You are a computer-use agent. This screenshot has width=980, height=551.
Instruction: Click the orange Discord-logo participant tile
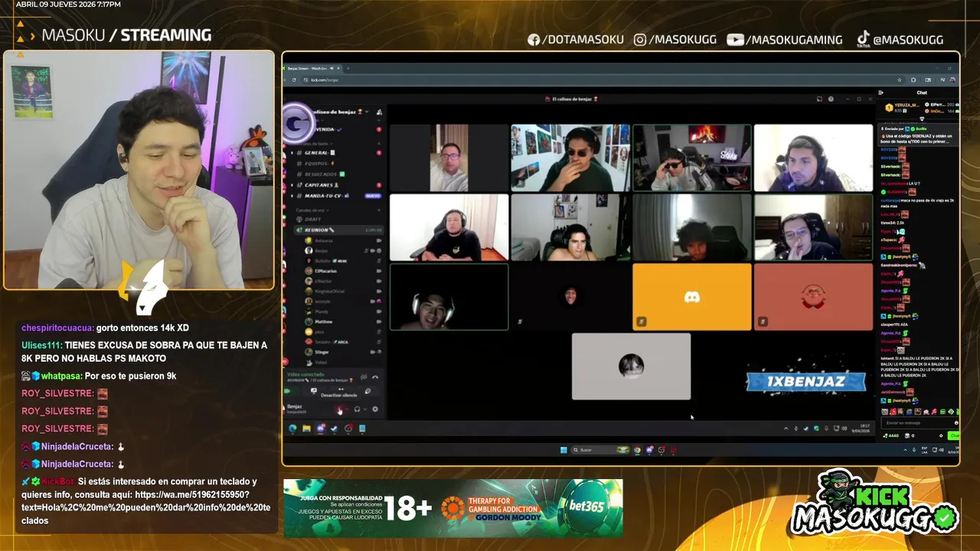click(x=691, y=297)
